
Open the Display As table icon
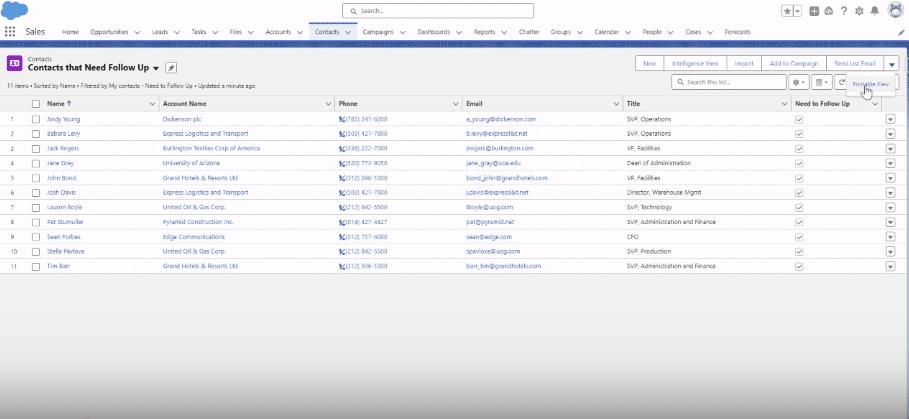[821, 82]
